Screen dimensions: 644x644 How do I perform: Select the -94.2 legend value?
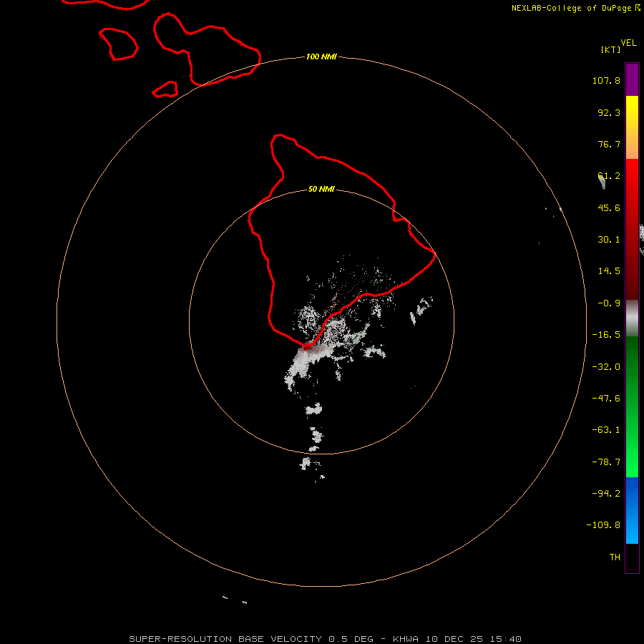[x=606, y=493]
